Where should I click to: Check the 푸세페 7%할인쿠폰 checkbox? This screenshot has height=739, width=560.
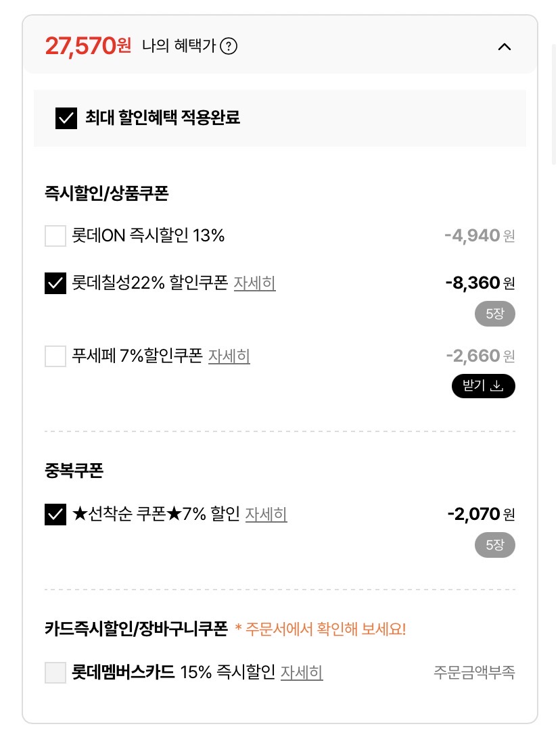point(55,356)
